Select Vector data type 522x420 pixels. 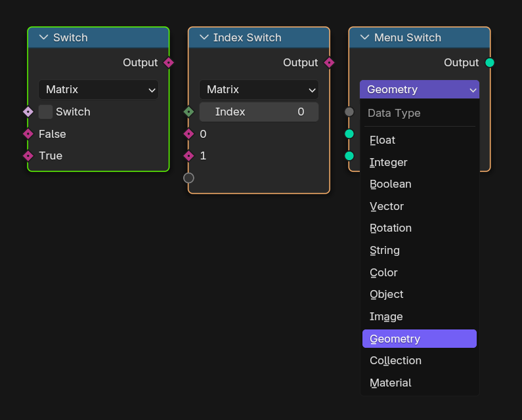420,206
